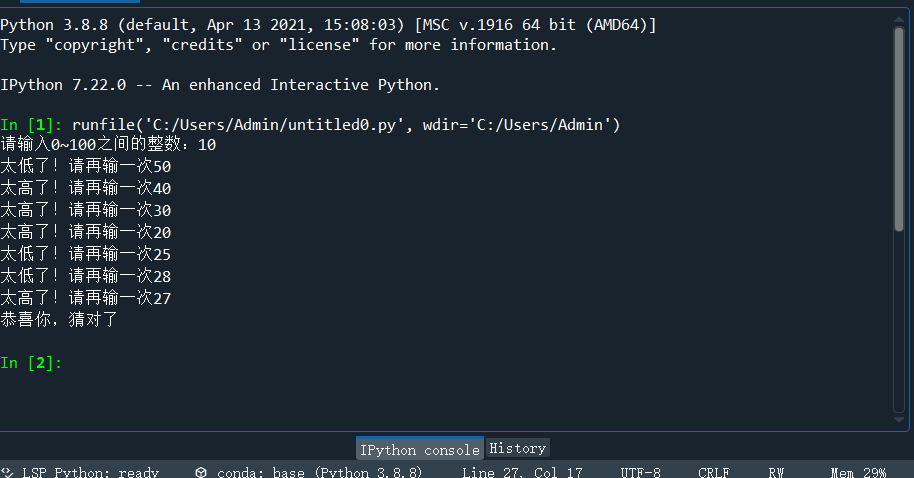Image resolution: width=914 pixels, height=478 pixels.
Task: Click the console vertical scrollbar thumb
Action: click(898, 130)
